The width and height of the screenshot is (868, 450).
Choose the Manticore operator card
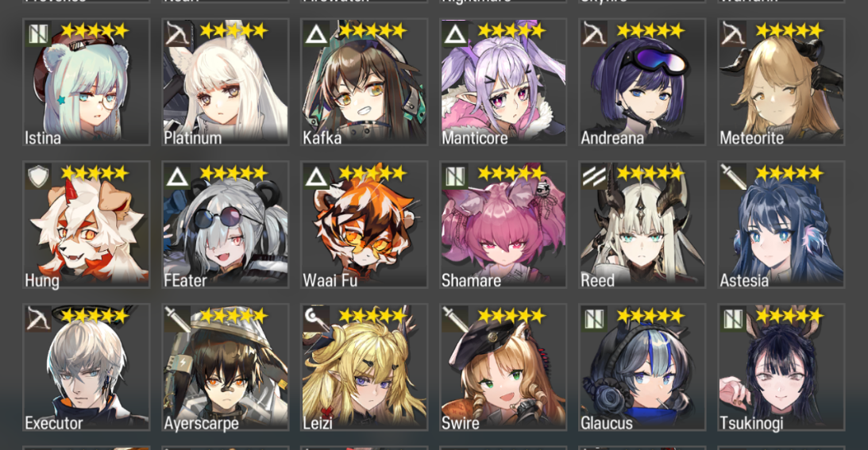click(x=503, y=83)
